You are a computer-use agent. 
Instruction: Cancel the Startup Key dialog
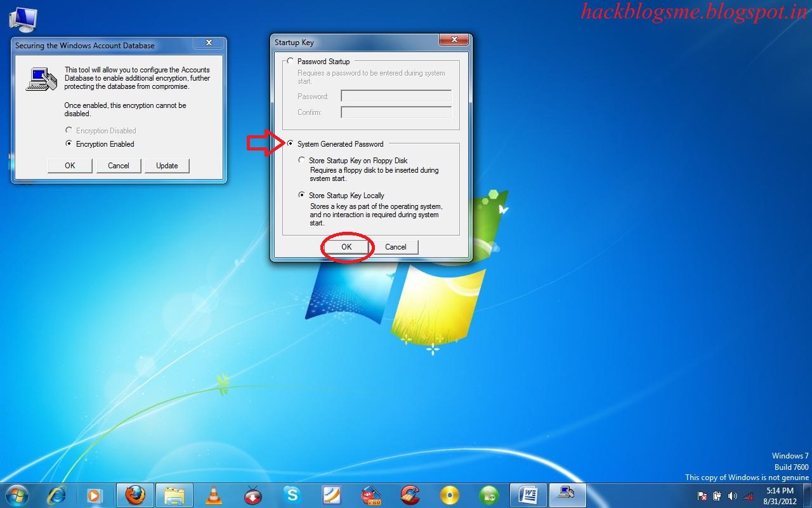396,247
